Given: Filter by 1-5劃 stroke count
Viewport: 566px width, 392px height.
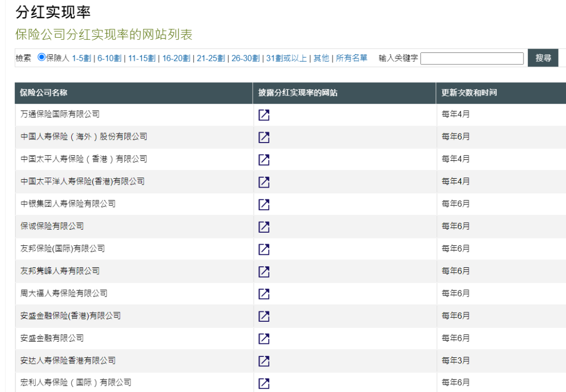Looking at the screenshot, I should point(81,58).
